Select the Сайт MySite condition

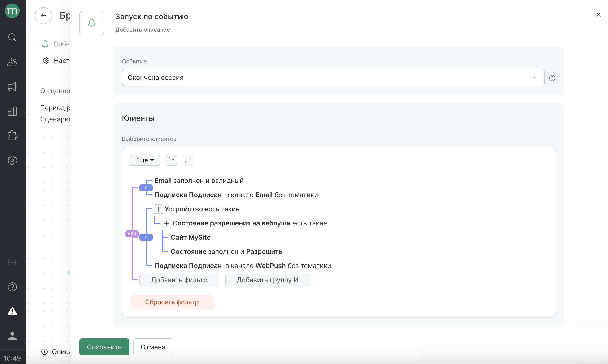point(191,238)
